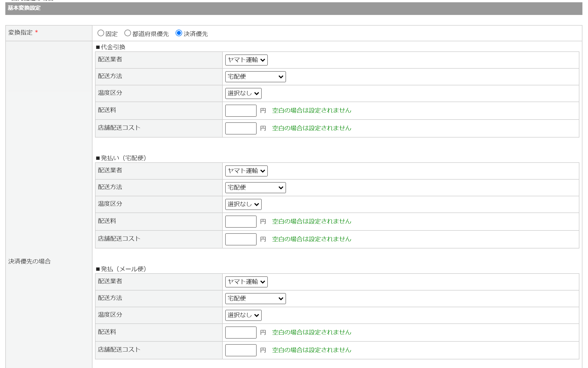Open 配送方法 dropdown under 発払い（宅配便）
The image size is (588, 368).
(255, 188)
